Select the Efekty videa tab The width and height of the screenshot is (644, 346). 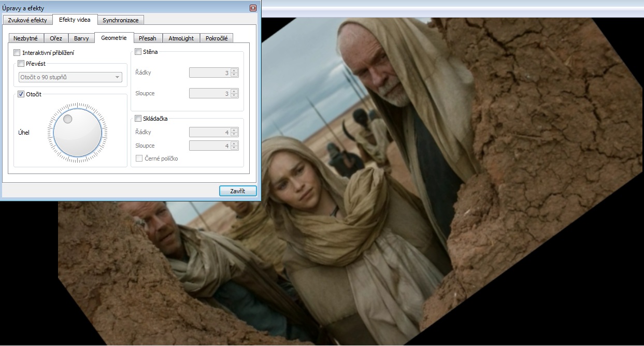(x=75, y=20)
